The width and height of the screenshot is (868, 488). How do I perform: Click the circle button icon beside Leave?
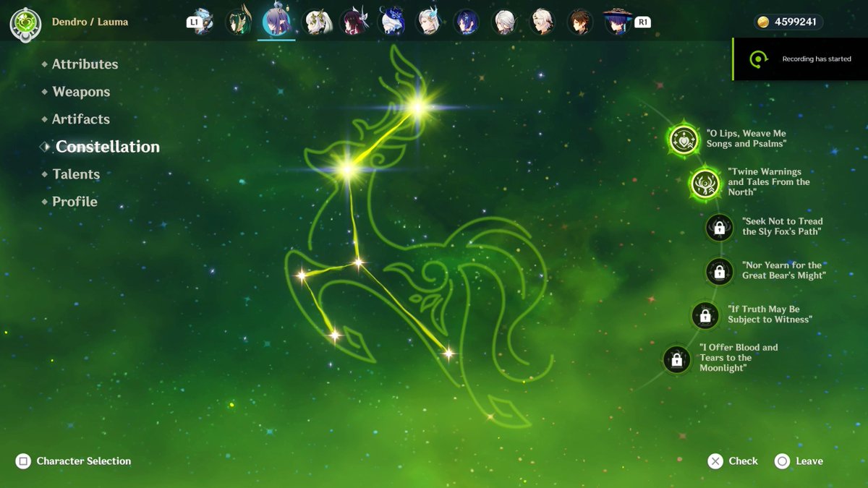pyautogui.click(x=782, y=461)
